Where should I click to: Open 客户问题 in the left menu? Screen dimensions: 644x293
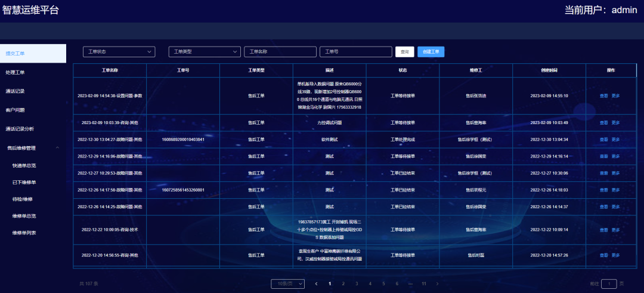pyautogui.click(x=16, y=110)
